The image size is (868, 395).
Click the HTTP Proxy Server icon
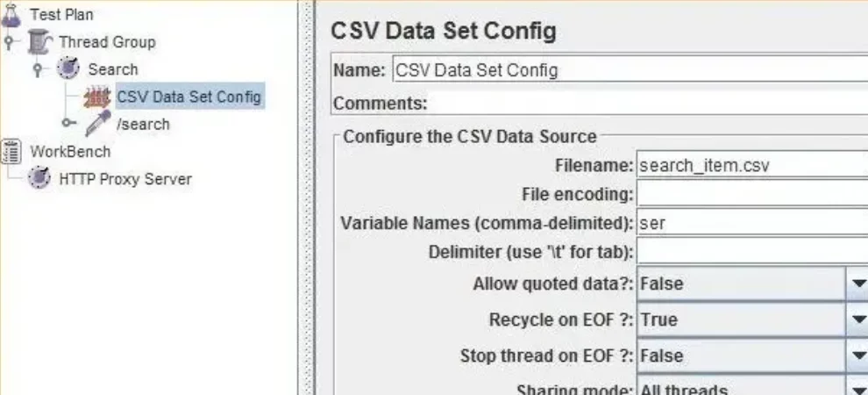tap(39, 178)
